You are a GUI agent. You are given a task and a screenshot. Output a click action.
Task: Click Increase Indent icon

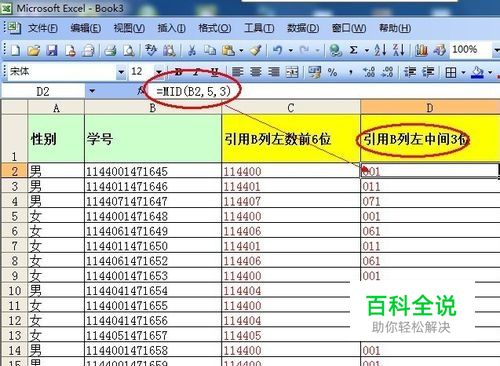428,72
